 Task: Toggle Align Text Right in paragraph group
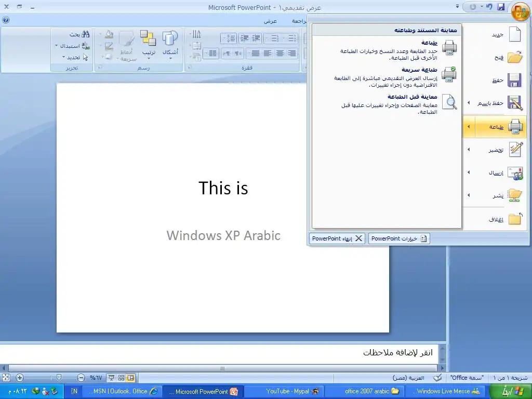pyautogui.click(x=291, y=54)
